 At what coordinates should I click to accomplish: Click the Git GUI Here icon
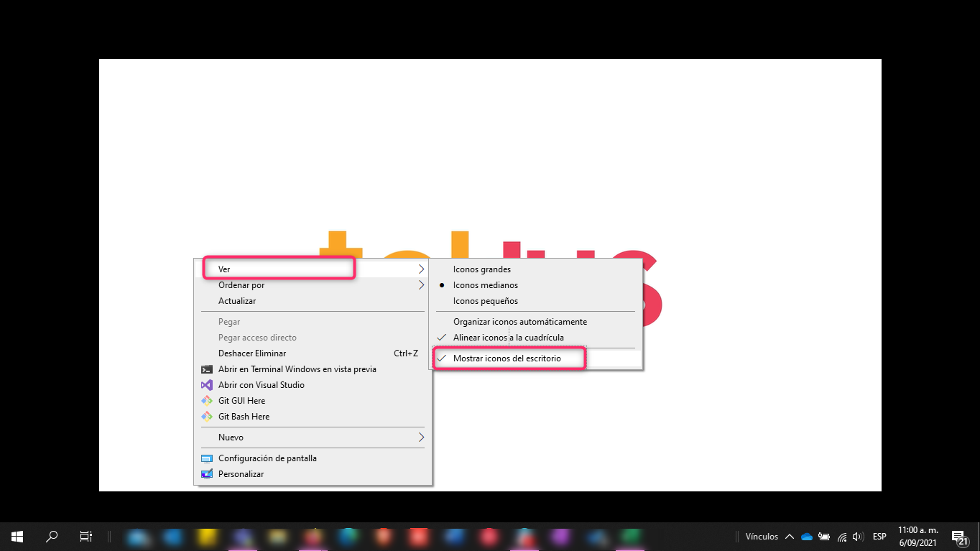coord(207,401)
